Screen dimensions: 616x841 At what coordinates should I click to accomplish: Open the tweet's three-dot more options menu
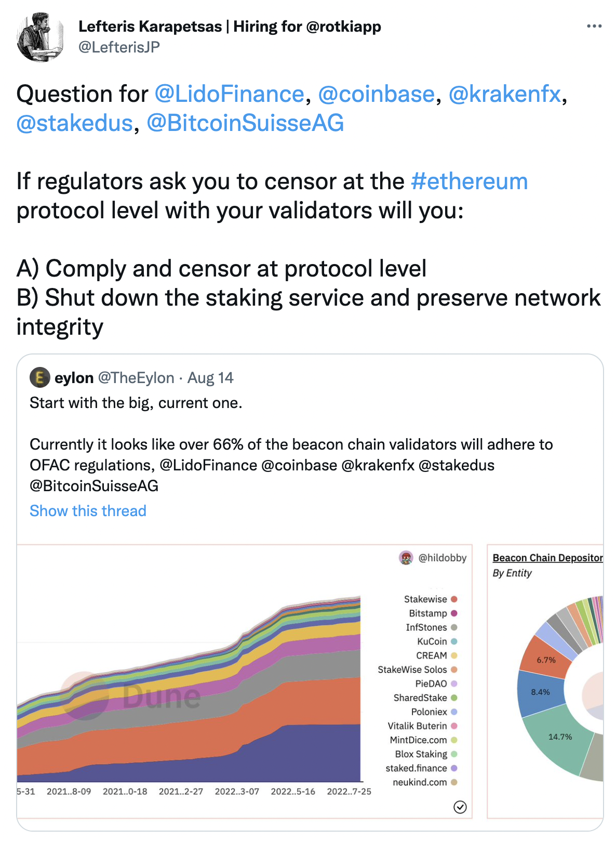coord(594,26)
